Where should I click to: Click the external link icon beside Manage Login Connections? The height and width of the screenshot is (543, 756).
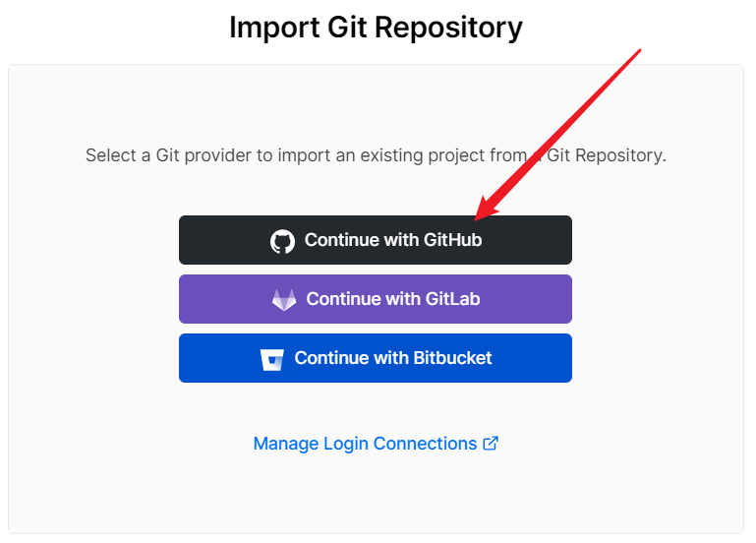491,444
